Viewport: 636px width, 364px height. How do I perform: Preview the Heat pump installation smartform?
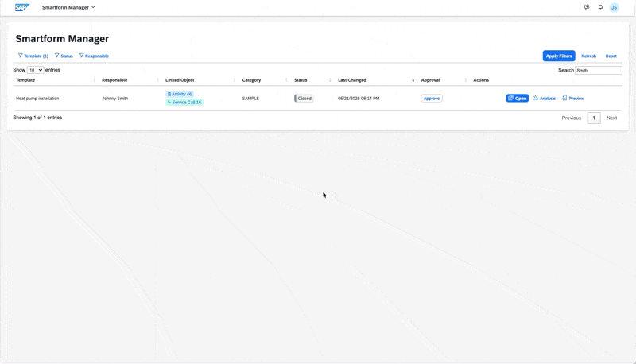pyautogui.click(x=573, y=99)
